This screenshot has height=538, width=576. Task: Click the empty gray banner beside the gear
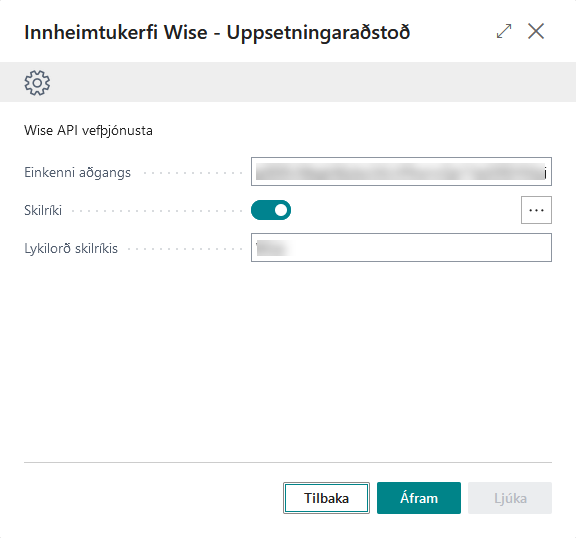pos(312,82)
